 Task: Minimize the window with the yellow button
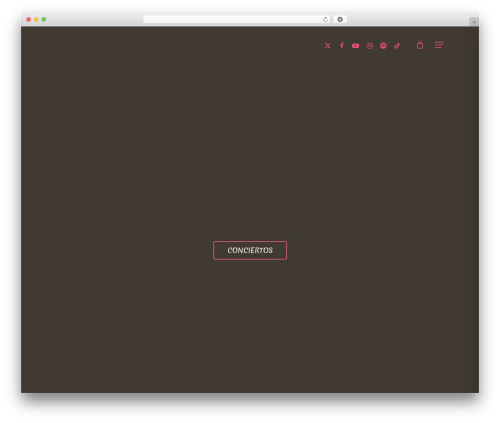tap(36, 19)
